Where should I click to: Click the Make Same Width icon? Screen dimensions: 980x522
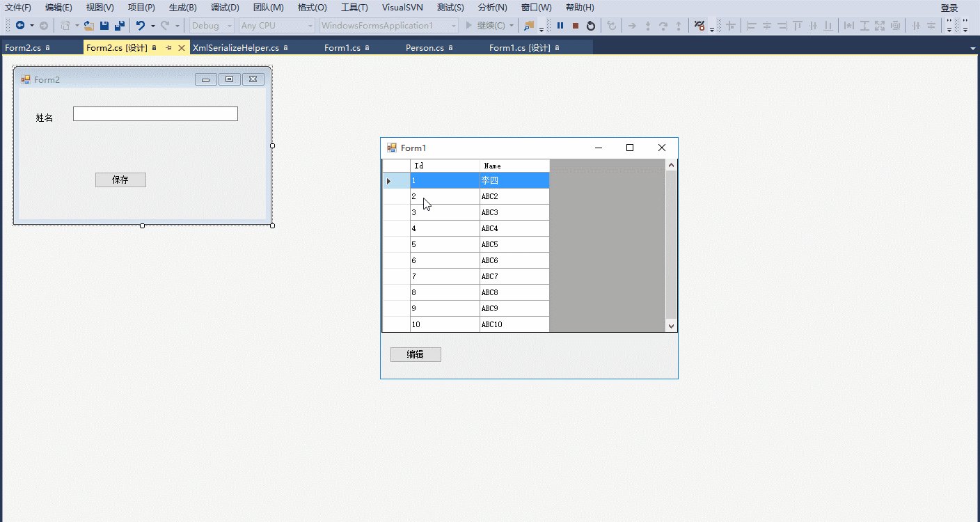point(849,26)
